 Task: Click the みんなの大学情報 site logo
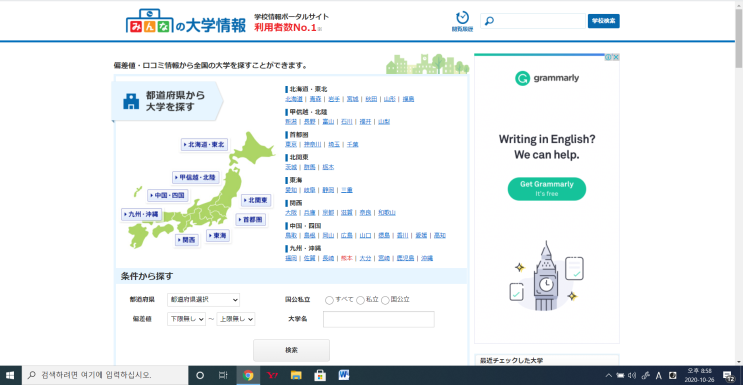coord(186,21)
